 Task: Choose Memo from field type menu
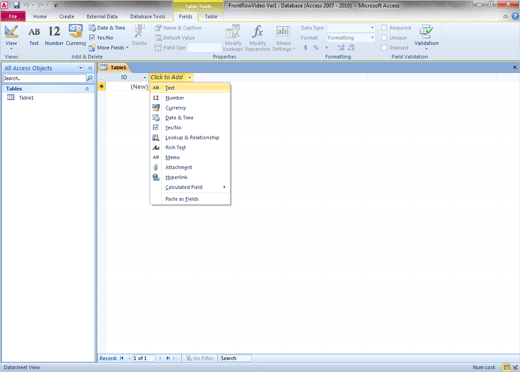[x=190, y=157]
